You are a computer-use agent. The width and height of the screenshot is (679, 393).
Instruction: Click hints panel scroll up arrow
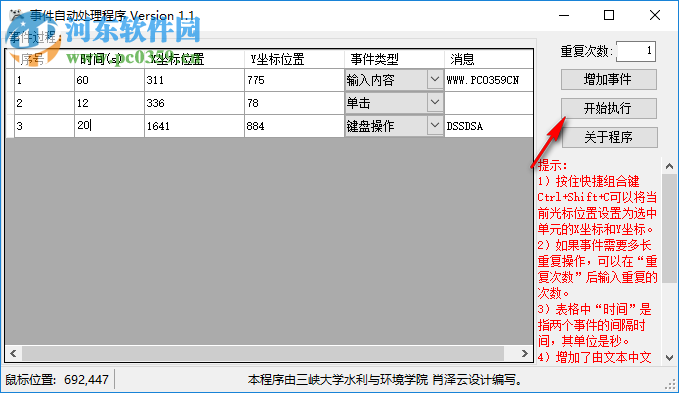[x=669, y=166]
